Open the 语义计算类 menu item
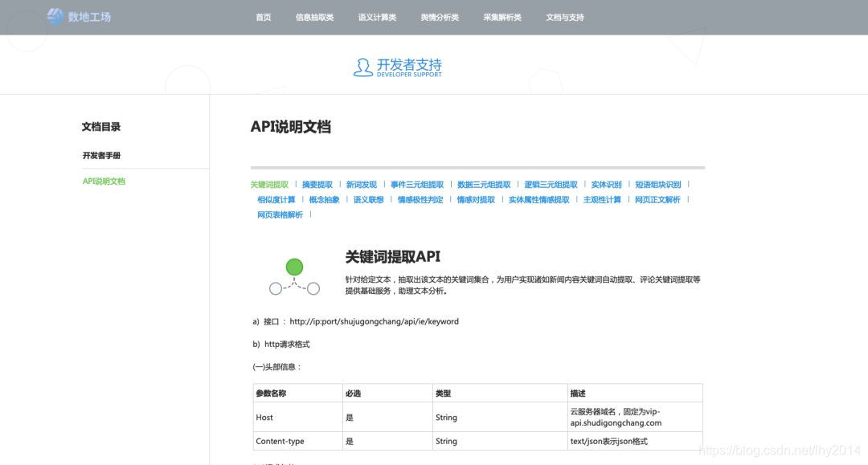 tap(376, 16)
